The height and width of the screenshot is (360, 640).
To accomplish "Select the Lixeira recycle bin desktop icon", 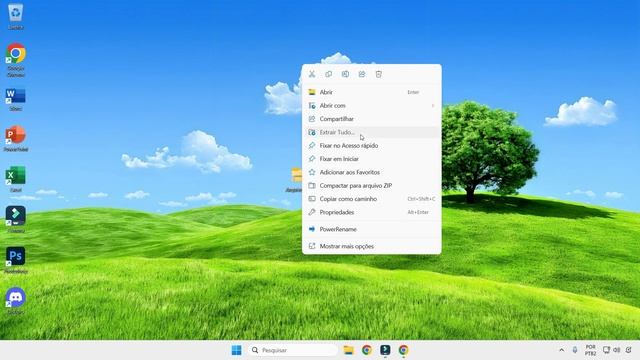I will (x=16, y=17).
